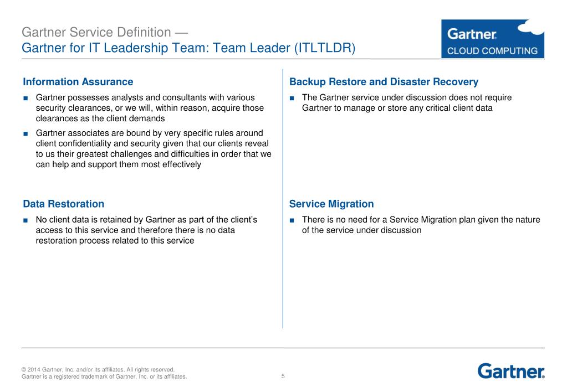Image resolution: width=567 pixels, height=392 pixels.
Task: Click the Gartner logo in the footer
Action: point(511,371)
